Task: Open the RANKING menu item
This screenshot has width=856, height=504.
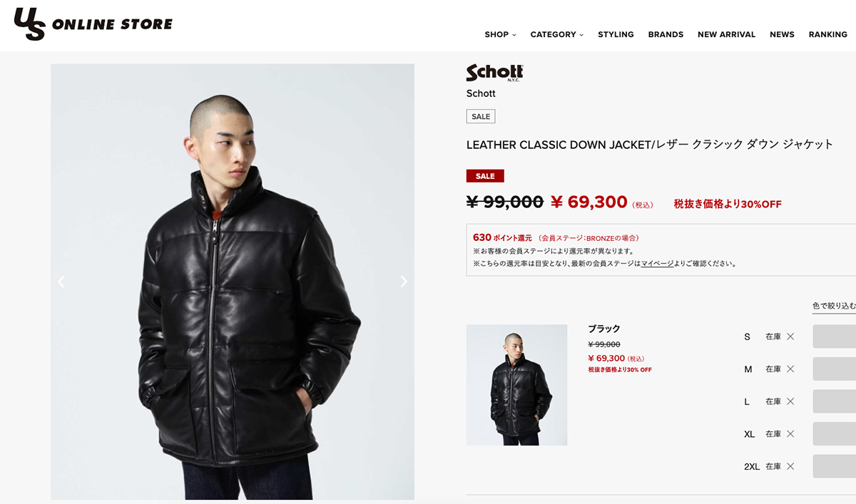Action: (x=827, y=34)
